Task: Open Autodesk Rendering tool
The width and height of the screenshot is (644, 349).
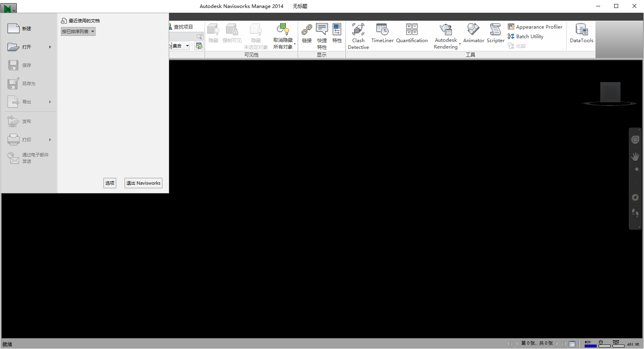Action: [446, 36]
